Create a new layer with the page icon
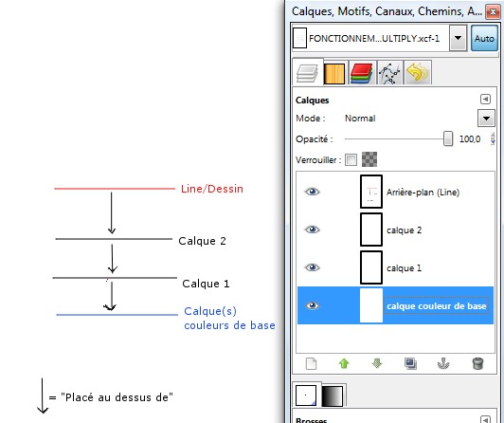Screen dimensions: 504x423 point(311,364)
